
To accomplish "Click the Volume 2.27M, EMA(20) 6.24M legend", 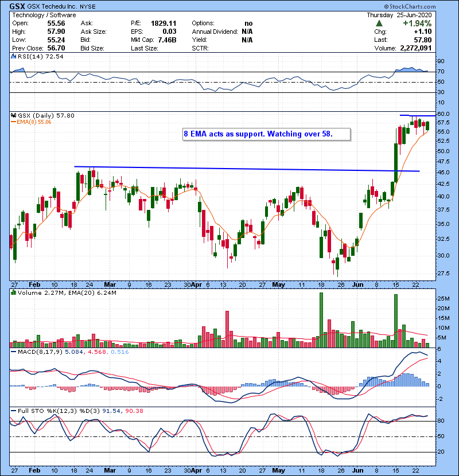I will coord(67,292).
